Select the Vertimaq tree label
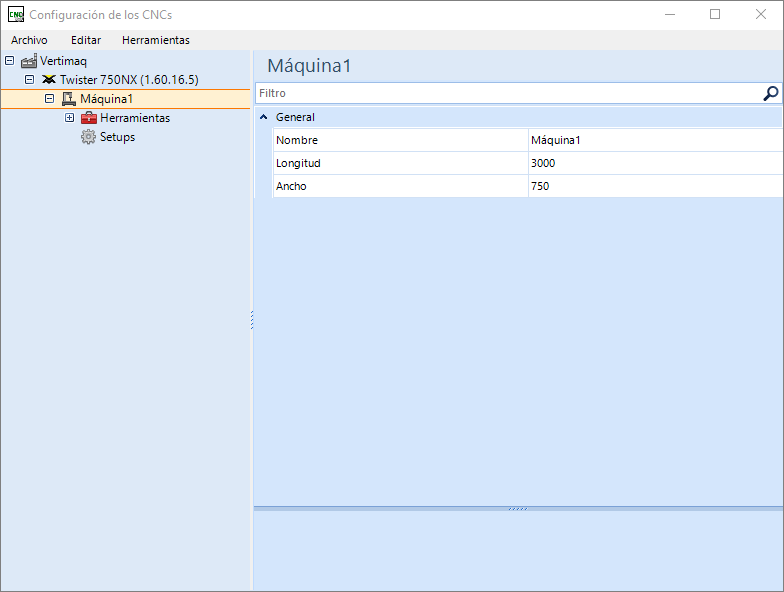Image resolution: width=784 pixels, height=592 pixels. [64, 61]
